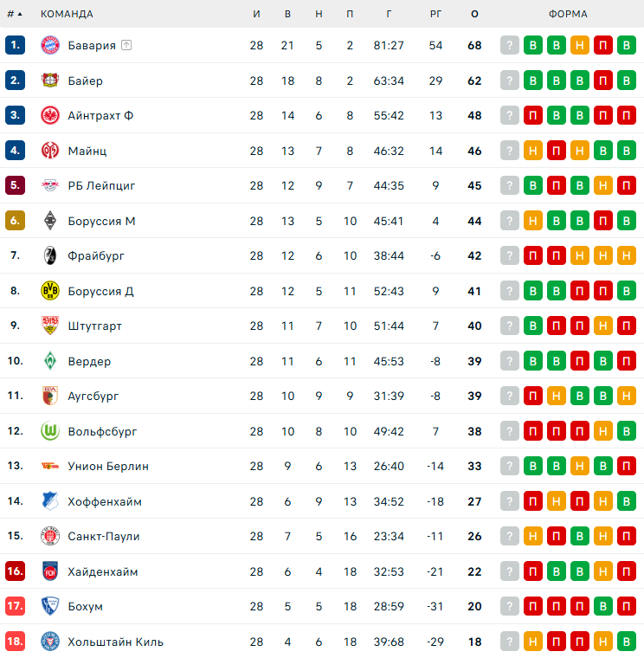Click the Bayer Leverkusen crest icon
644x658 pixels.
pyautogui.click(x=50, y=81)
